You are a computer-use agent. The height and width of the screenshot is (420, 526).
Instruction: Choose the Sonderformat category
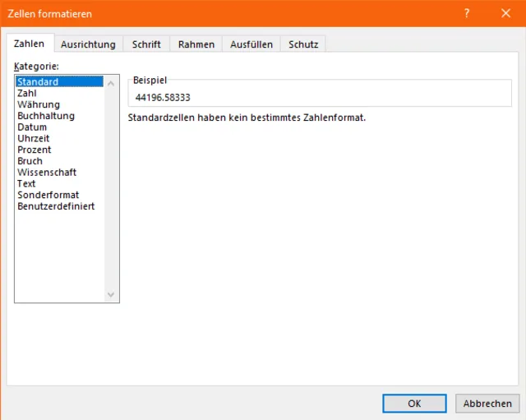coord(59,195)
